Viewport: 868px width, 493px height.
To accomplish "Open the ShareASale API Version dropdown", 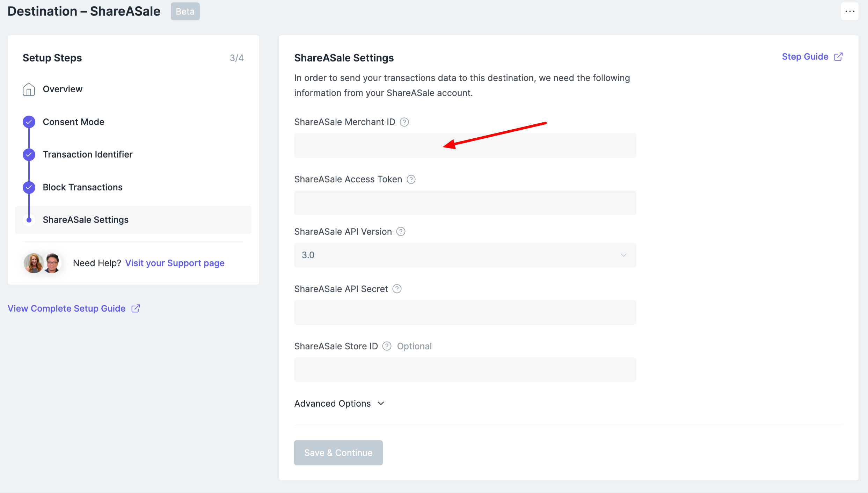I will pyautogui.click(x=465, y=255).
